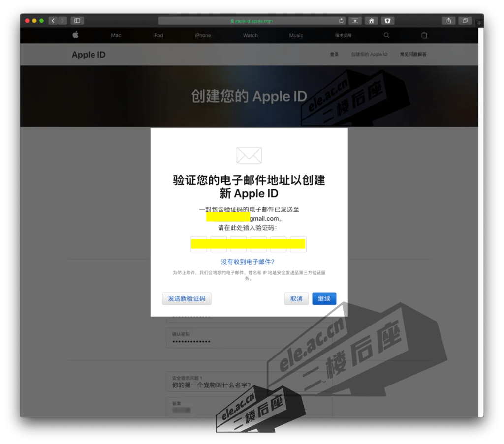Viewport: 504px width, 444px height.
Task: Go to the iPhone section
Action: pyautogui.click(x=203, y=35)
